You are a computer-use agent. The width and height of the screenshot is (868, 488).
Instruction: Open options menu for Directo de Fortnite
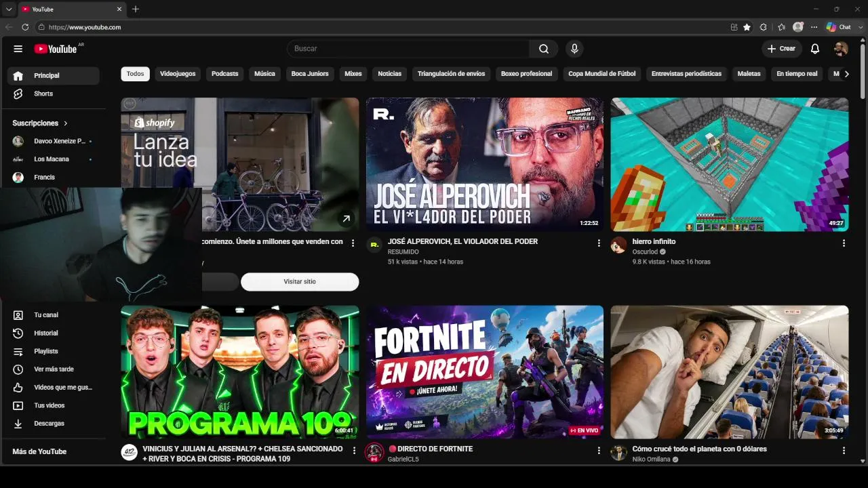tap(599, 451)
